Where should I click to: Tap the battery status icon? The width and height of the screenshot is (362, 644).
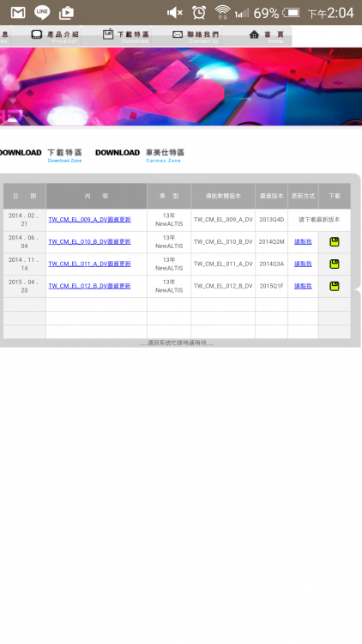click(x=291, y=13)
